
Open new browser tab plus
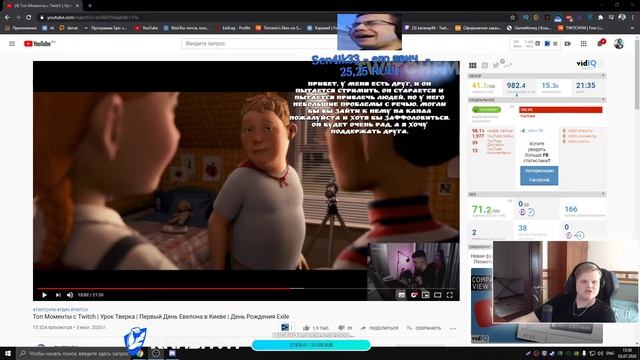point(90,6)
